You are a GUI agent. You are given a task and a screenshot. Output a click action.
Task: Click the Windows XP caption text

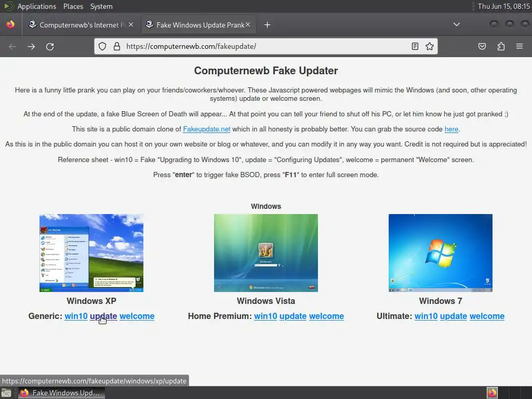coord(91,301)
